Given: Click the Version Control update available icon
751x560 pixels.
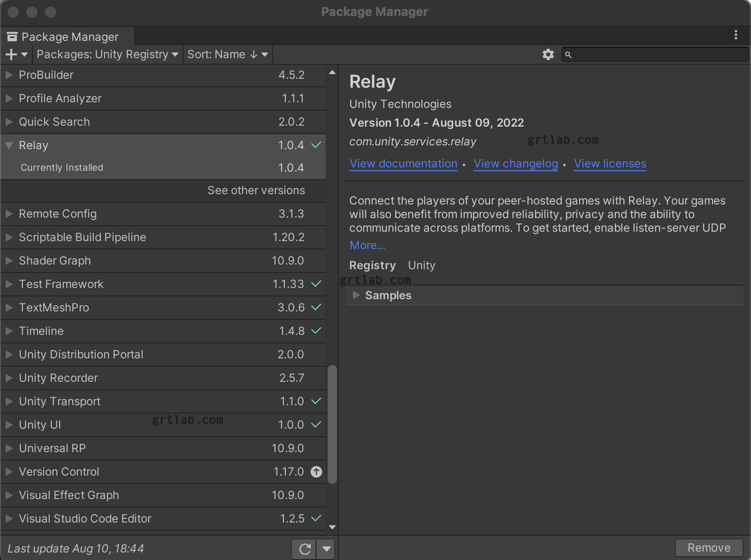Looking at the screenshot, I should (x=316, y=472).
